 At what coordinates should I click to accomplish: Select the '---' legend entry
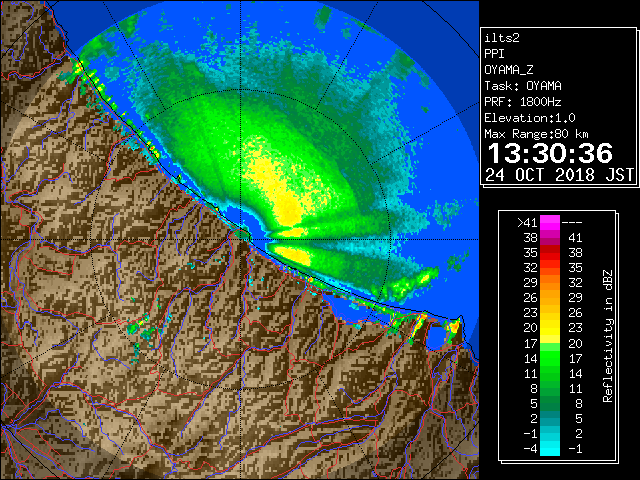point(572,223)
